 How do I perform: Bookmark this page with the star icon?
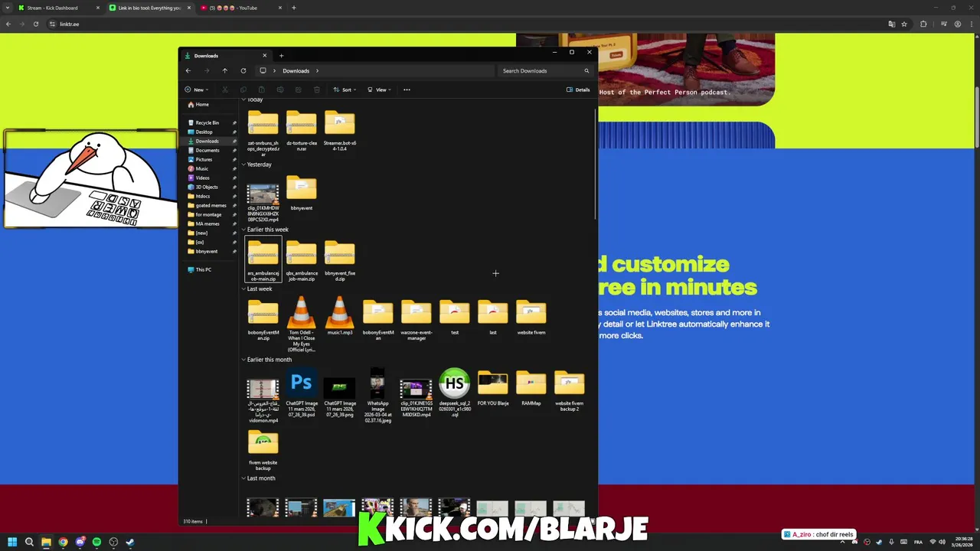tap(904, 24)
